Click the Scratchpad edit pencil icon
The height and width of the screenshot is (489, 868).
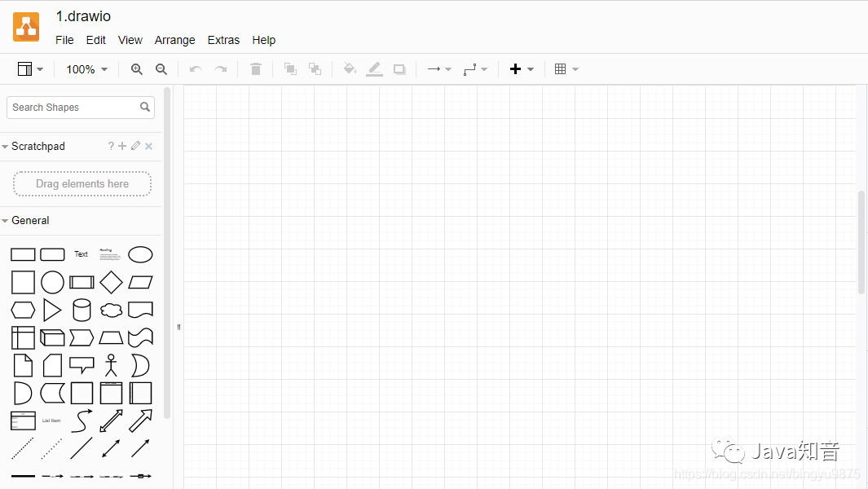pyautogui.click(x=135, y=146)
